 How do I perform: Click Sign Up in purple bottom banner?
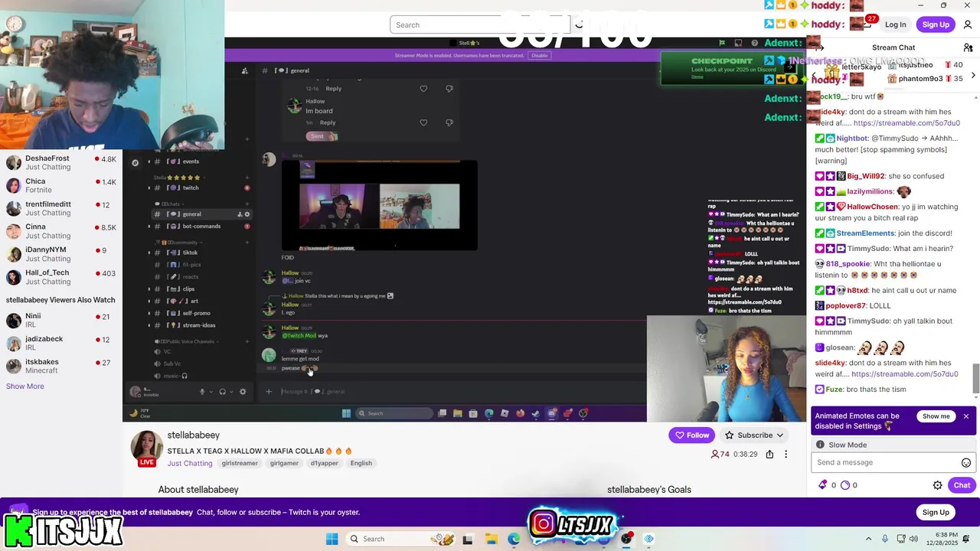click(936, 512)
